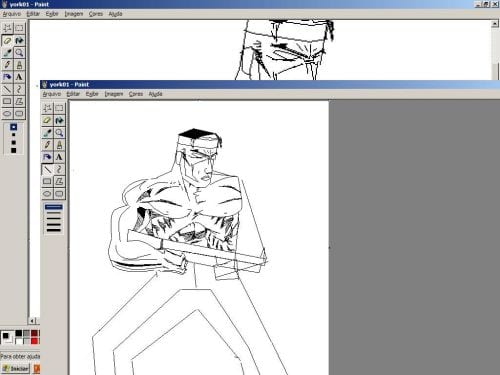Open the Imagem menu in front window
Image resolution: width=500 pixels, height=375 pixels.
[114, 94]
